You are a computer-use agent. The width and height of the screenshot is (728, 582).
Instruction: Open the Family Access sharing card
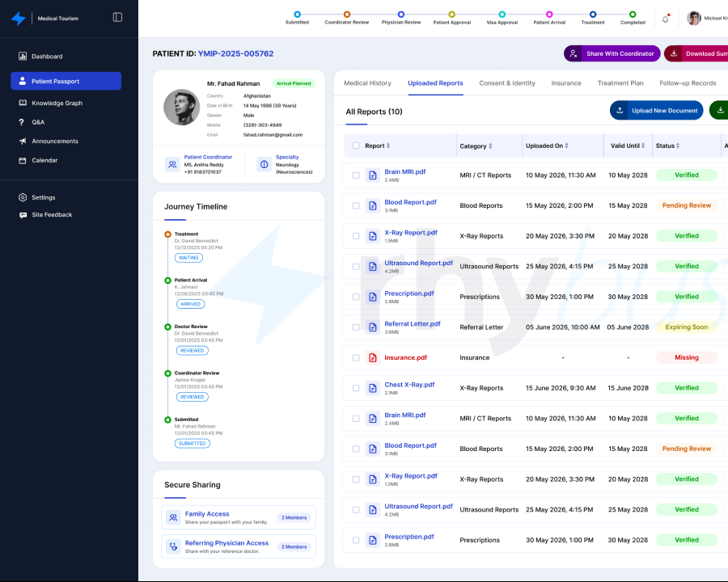click(x=239, y=517)
